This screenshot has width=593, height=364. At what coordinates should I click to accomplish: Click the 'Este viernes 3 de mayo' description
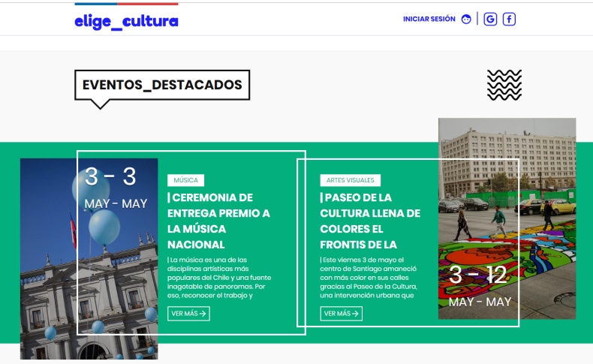369,278
